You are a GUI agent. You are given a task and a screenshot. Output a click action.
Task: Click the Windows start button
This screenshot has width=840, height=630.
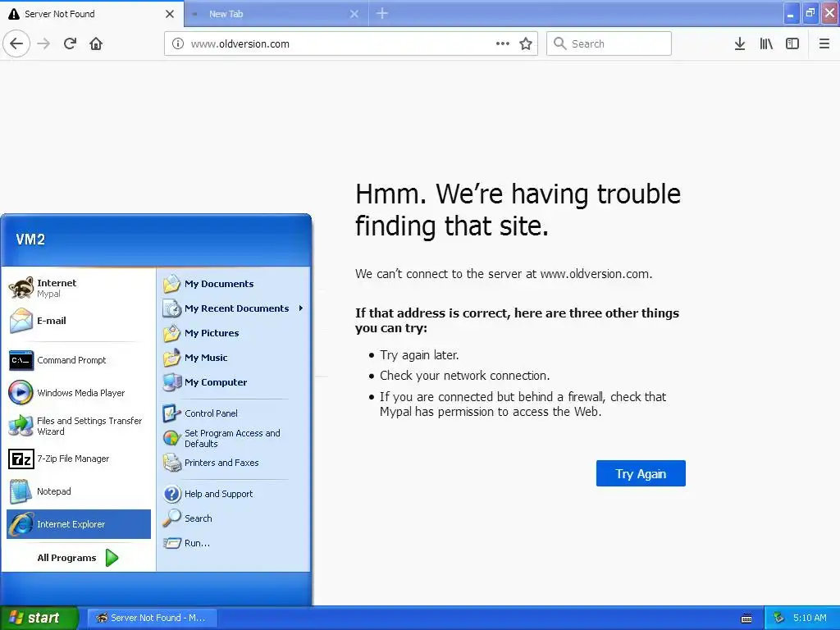pos(39,619)
